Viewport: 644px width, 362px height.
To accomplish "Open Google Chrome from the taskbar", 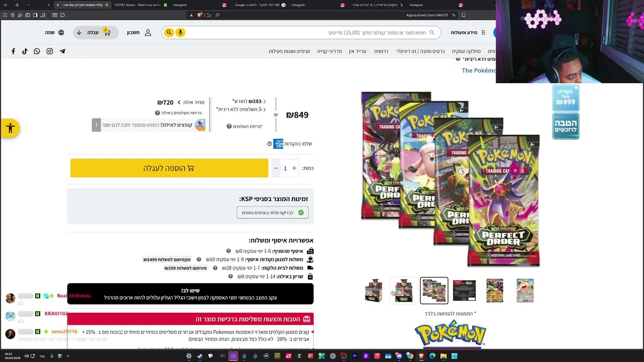I will click(410, 356).
